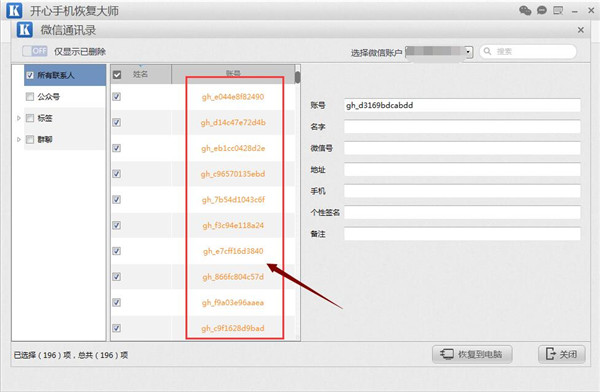Click the 名字 input field
600x392 pixels.
[x=462, y=127]
